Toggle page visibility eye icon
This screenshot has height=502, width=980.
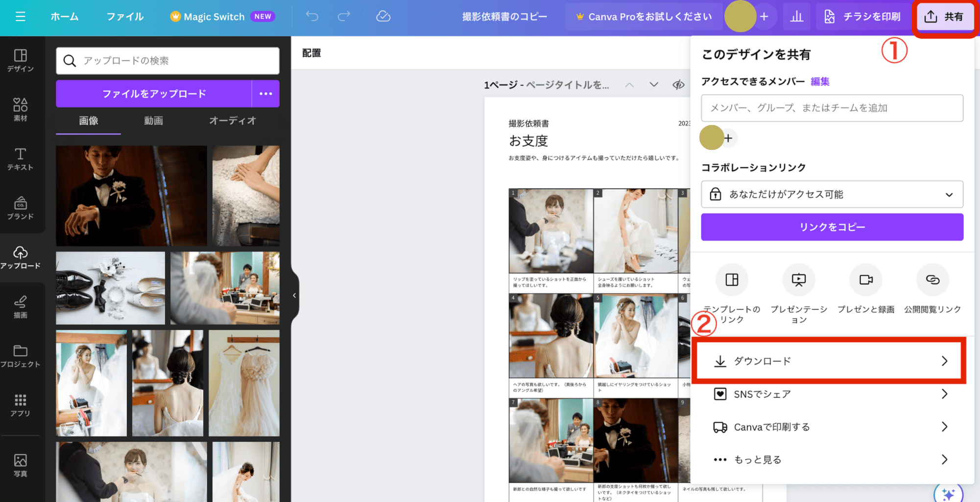coord(678,85)
